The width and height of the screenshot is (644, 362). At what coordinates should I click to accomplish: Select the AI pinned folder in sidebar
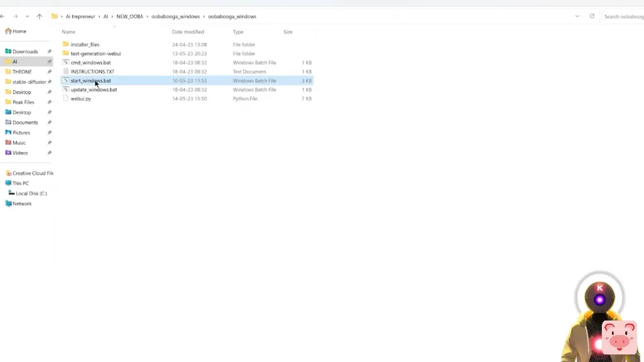pyautogui.click(x=15, y=62)
